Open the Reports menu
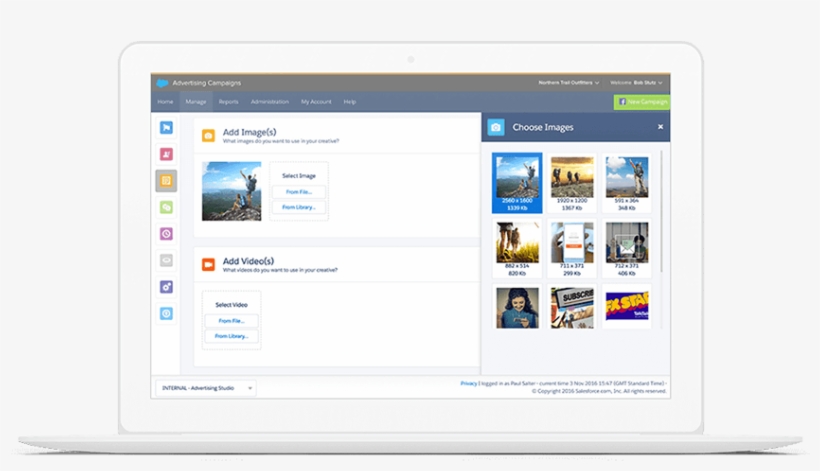This screenshot has width=820, height=471. coord(229,102)
